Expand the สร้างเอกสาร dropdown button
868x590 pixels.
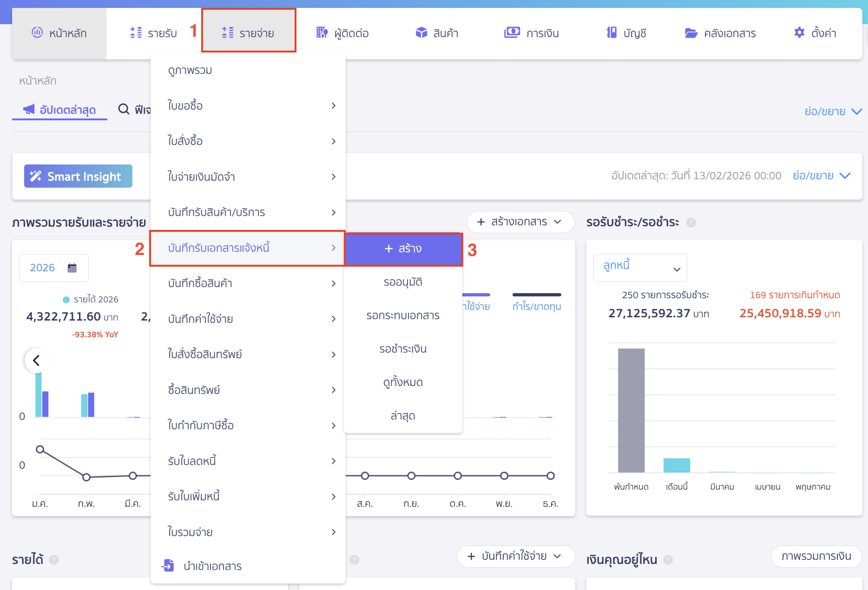click(x=520, y=222)
